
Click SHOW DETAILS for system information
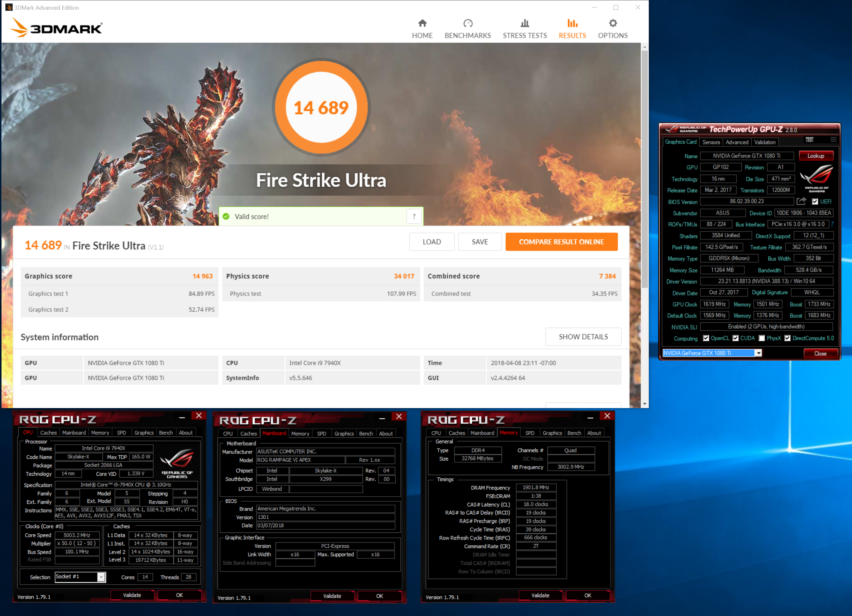(x=583, y=337)
